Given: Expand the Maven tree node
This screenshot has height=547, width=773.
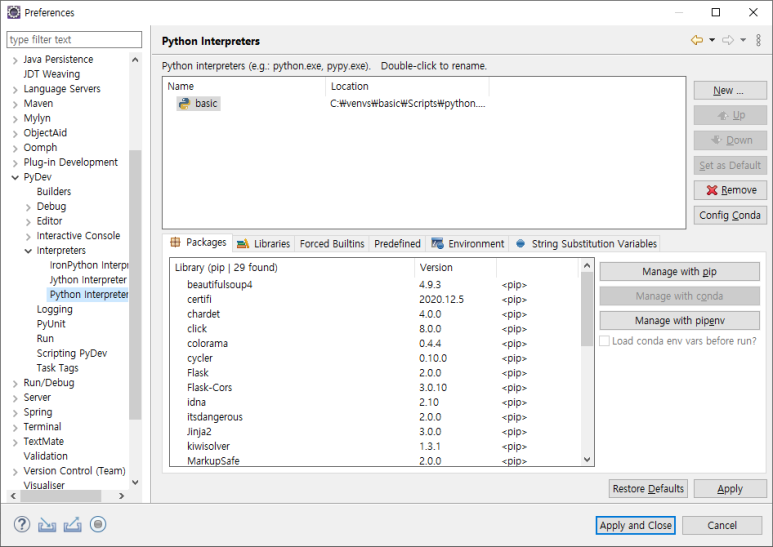Looking at the screenshot, I should [15, 104].
